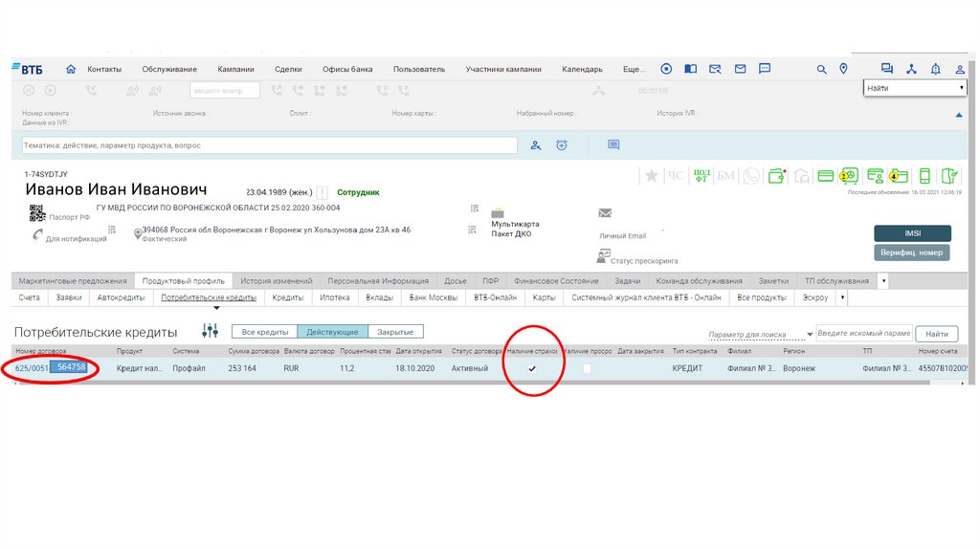
Task: Click the person search icon next to topic field
Action: (x=536, y=145)
